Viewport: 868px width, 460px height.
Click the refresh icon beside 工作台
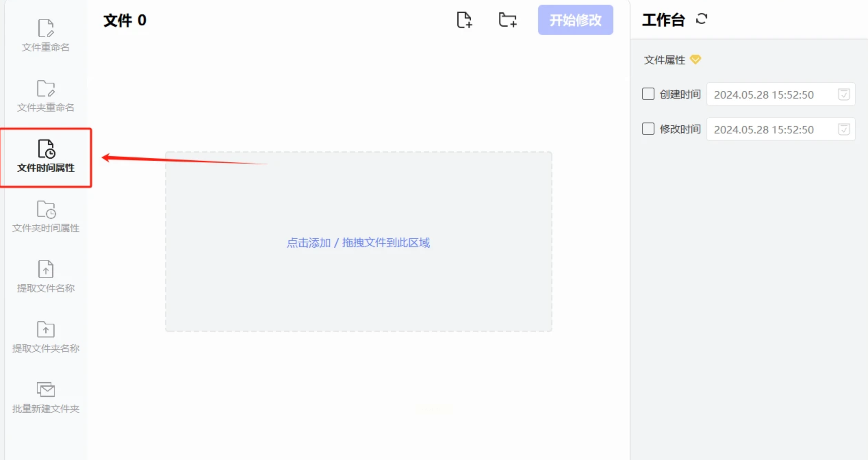pyautogui.click(x=701, y=19)
